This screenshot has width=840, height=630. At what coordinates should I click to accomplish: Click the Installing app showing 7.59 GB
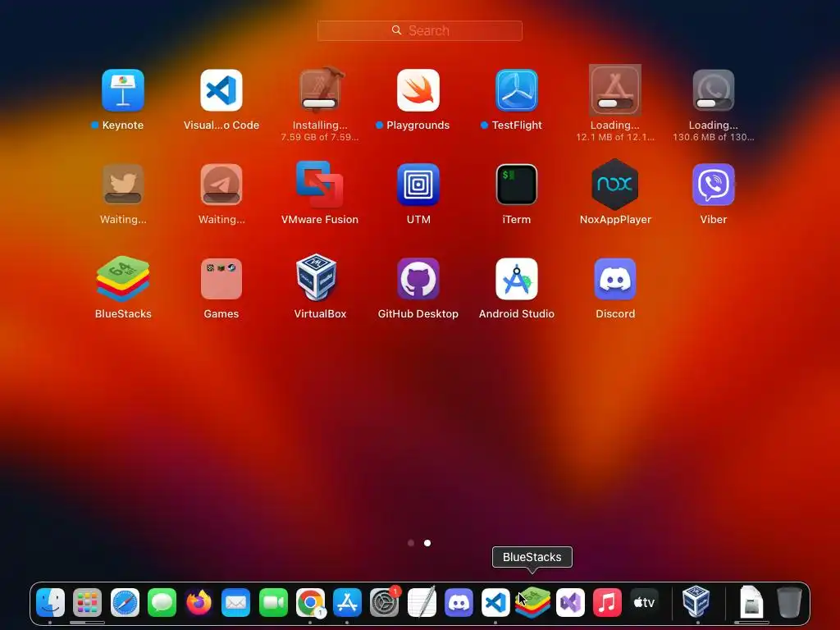(x=320, y=90)
